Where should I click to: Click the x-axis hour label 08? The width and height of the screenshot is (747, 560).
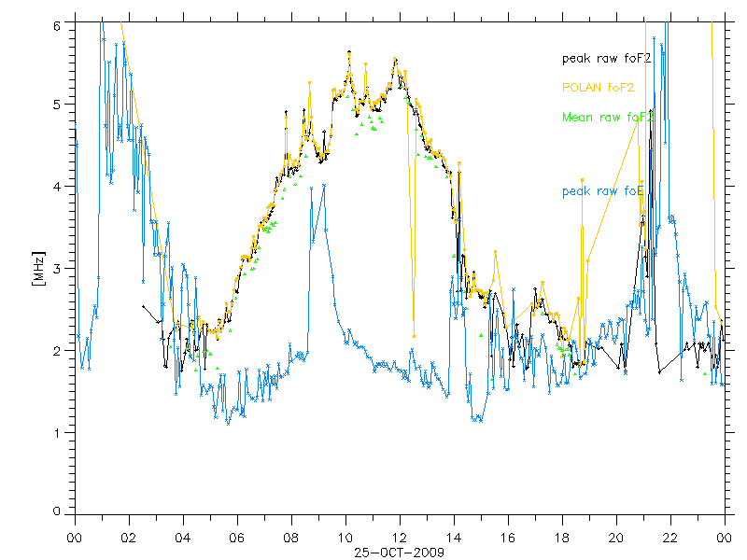tap(291, 539)
